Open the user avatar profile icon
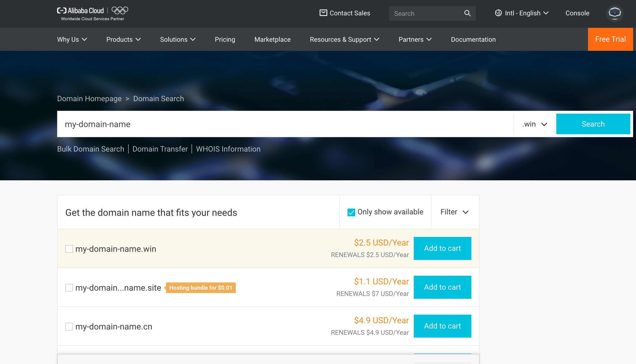636x364 pixels. click(614, 13)
